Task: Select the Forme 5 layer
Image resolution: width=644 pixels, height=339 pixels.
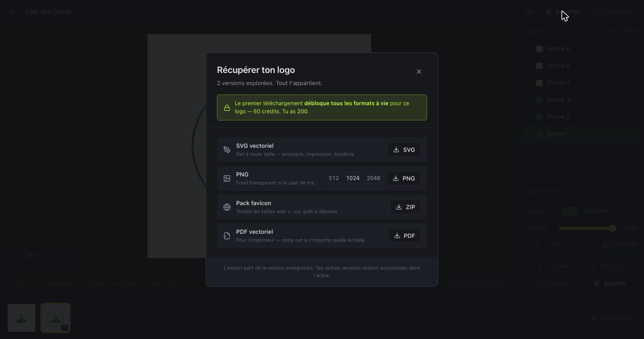Action: tap(581, 66)
